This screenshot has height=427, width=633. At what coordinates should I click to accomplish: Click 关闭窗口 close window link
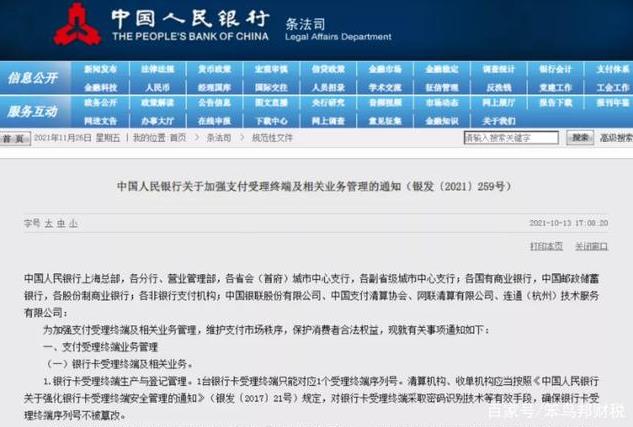click(591, 246)
